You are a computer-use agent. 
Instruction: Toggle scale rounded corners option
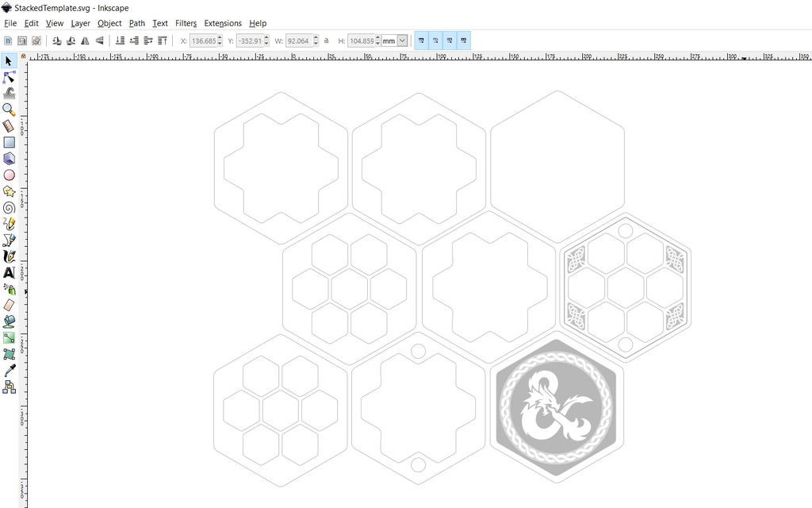click(435, 40)
